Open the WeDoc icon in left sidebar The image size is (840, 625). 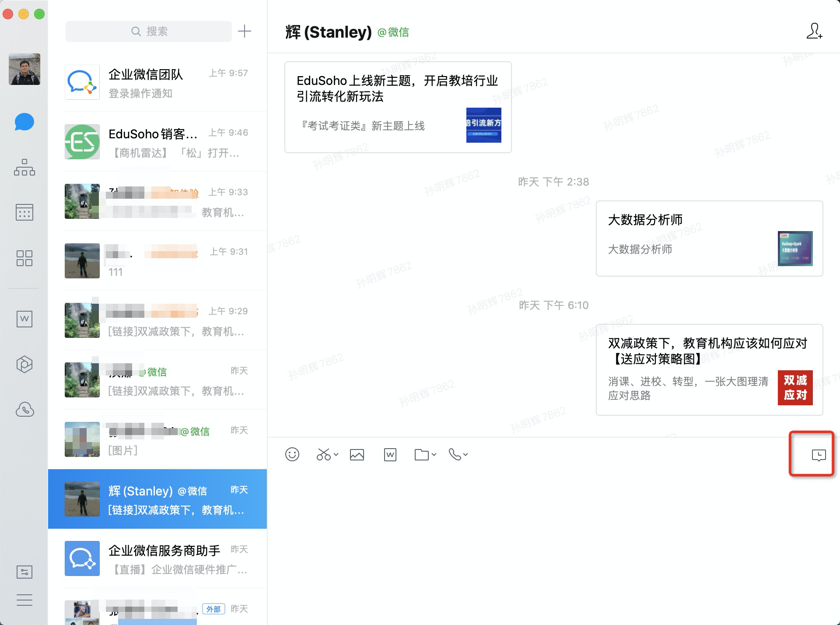click(x=24, y=319)
